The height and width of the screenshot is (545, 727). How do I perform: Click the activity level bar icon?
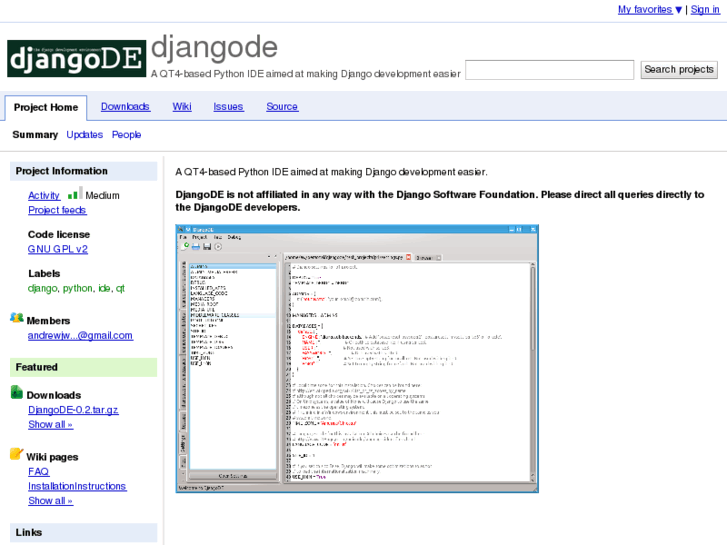[75, 193]
